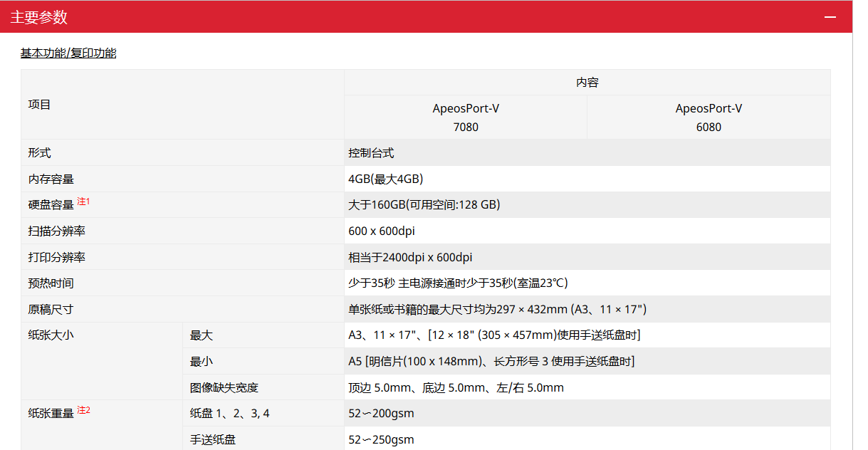The width and height of the screenshot is (868, 450).
Task: Click the value 相当于2400dpi x 600dpi
Action: pos(410,258)
